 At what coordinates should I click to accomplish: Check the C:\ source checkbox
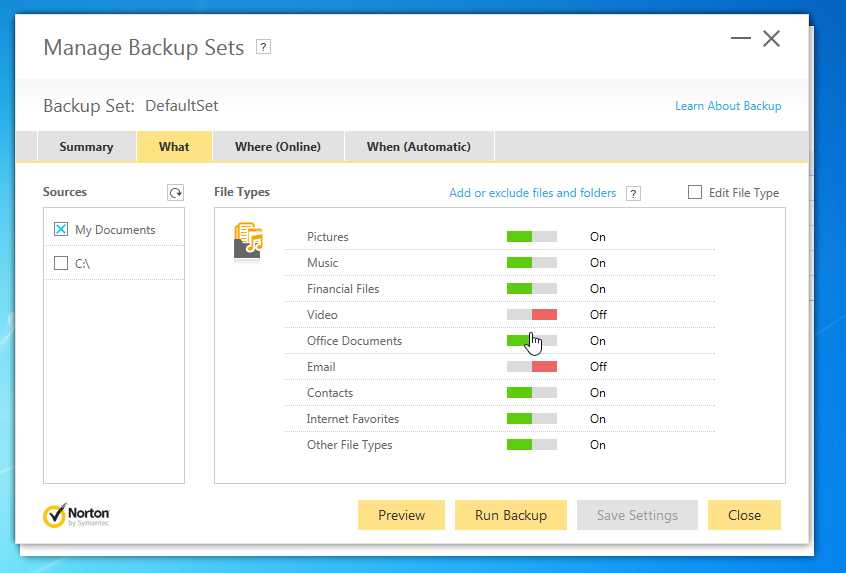pos(61,263)
